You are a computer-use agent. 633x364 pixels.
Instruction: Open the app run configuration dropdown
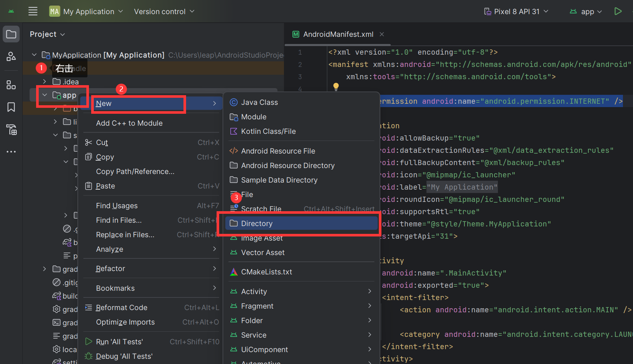(586, 12)
